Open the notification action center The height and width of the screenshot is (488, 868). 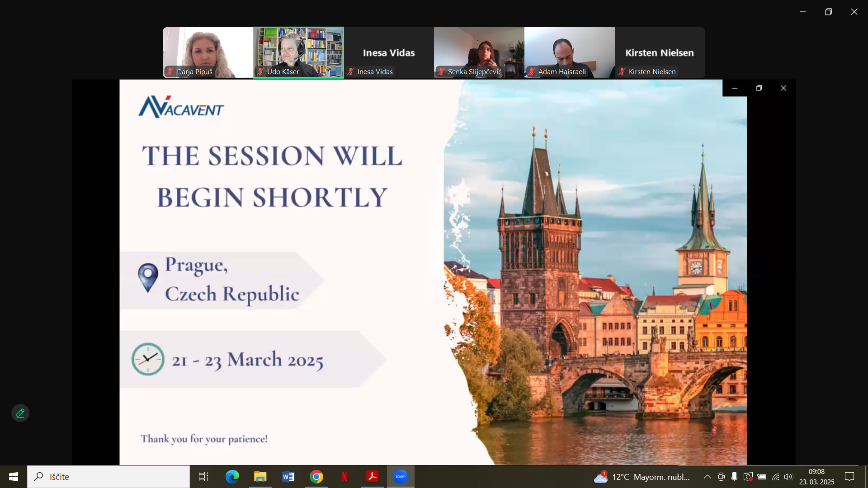click(x=849, y=477)
